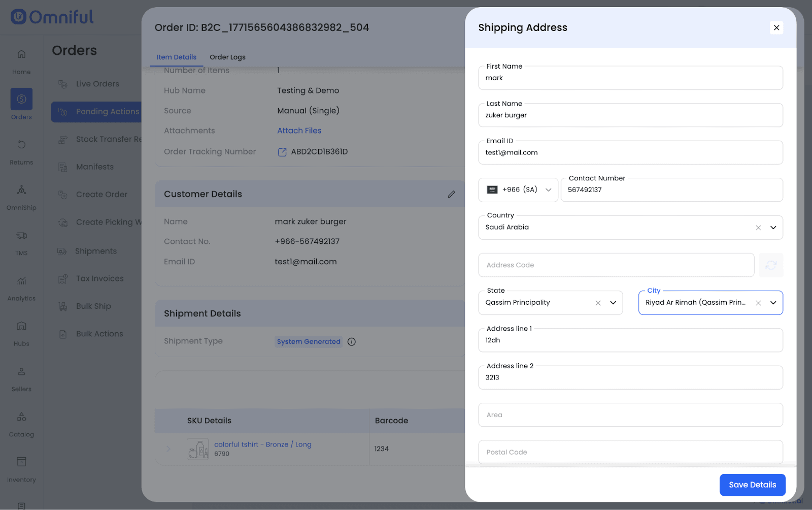
Task: Click the Save Details button
Action: [x=752, y=485]
